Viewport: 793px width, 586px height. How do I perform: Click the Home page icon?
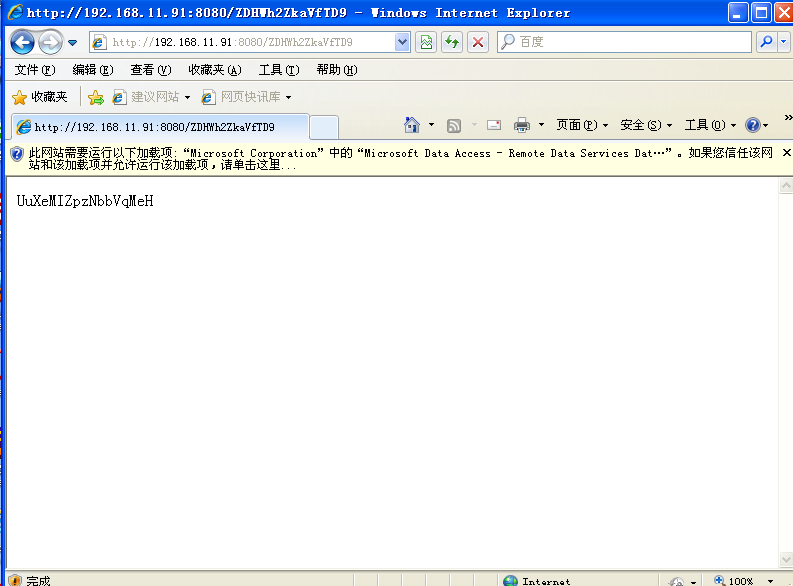point(412,125)
